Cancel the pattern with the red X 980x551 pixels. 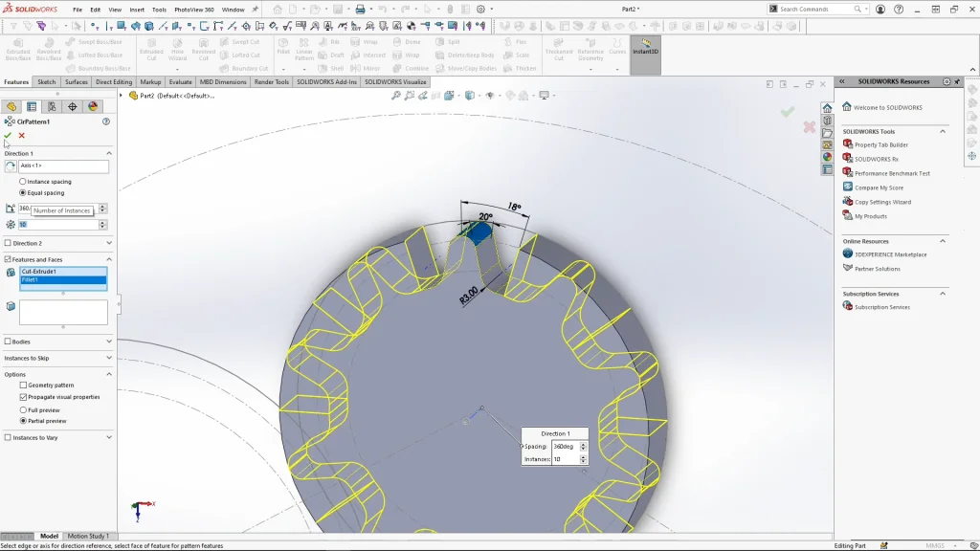point(21,136)
